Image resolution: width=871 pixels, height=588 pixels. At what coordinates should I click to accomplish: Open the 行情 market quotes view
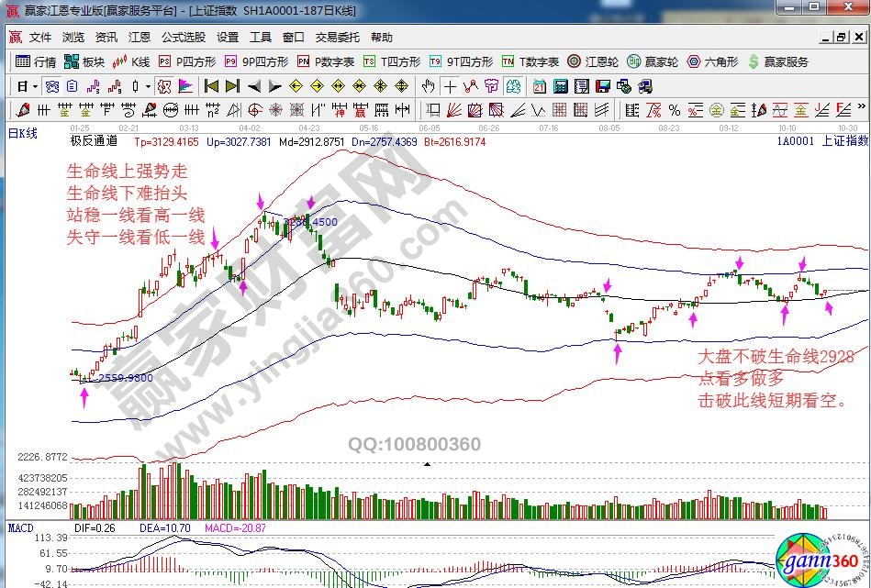pos(37,61)
